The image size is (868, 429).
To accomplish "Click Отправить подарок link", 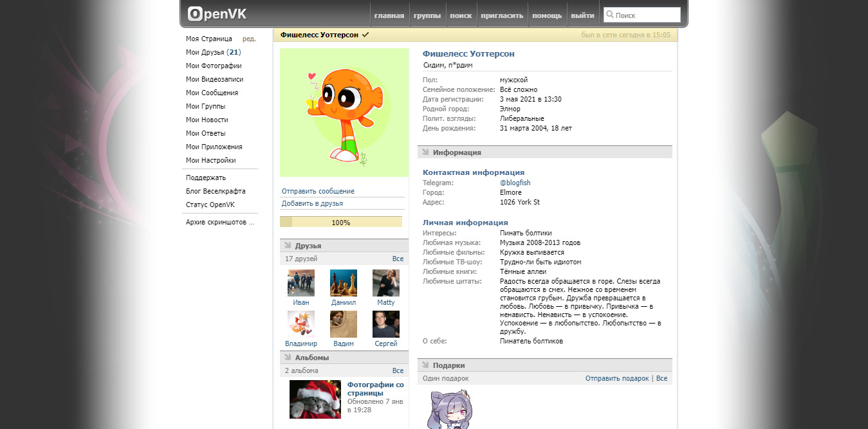I will coord(617,378).
